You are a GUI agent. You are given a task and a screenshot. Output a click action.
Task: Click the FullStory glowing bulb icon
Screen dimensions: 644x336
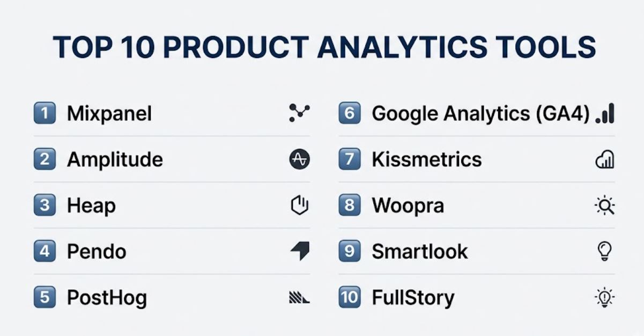(x=605, y=297)
